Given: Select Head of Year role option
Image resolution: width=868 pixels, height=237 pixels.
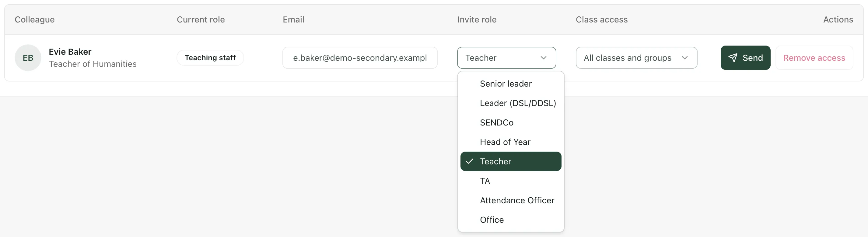Looking at the screenshot, I should coord(511,142).
